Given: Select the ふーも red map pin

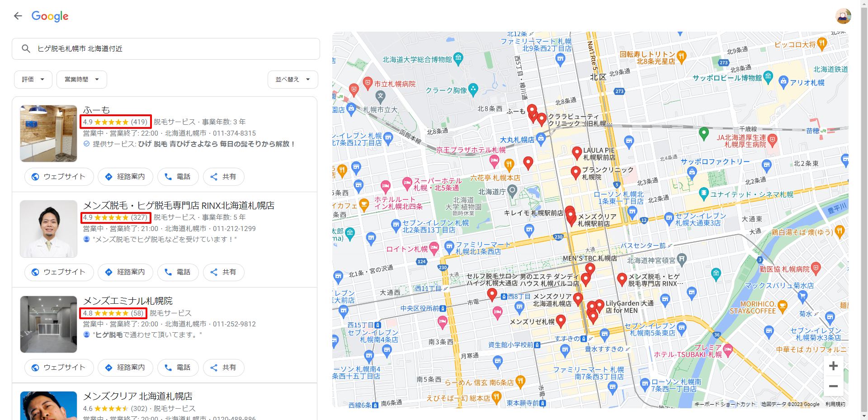Looking at the screenshot, I should tap(532, 110).
